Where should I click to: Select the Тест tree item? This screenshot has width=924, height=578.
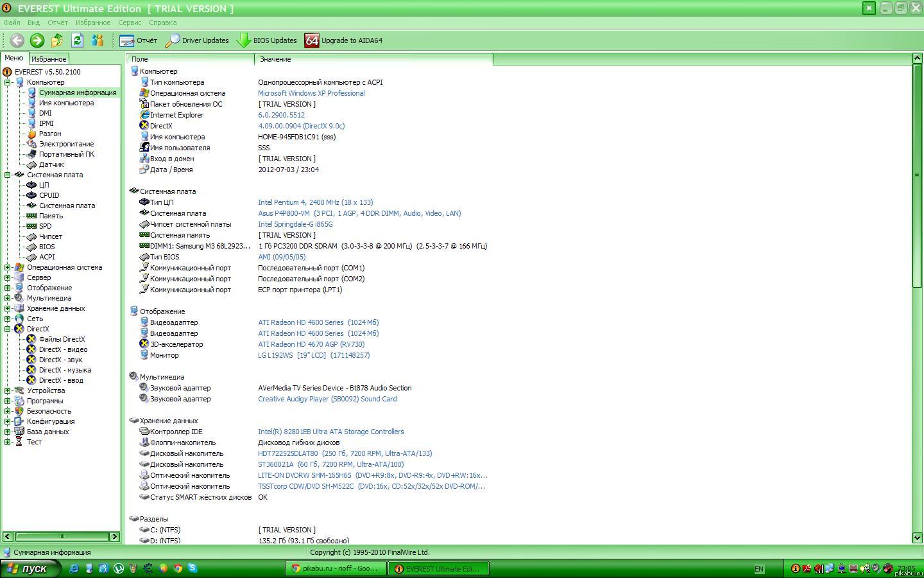point(34,442)
